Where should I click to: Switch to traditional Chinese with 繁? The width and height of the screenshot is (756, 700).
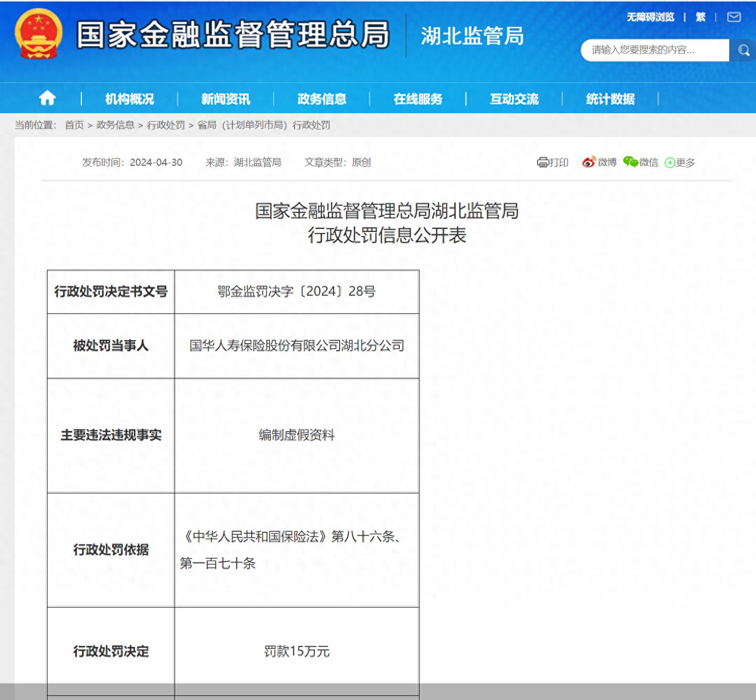coord(700,17)
